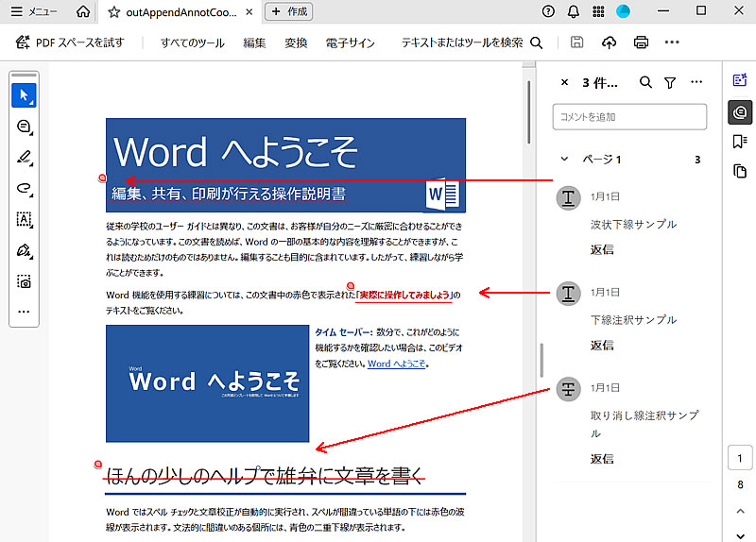Click the document vertical scrollbar
Image resolution: width=756 pixels, height=542 pixels.
click(x=528, y=111)
